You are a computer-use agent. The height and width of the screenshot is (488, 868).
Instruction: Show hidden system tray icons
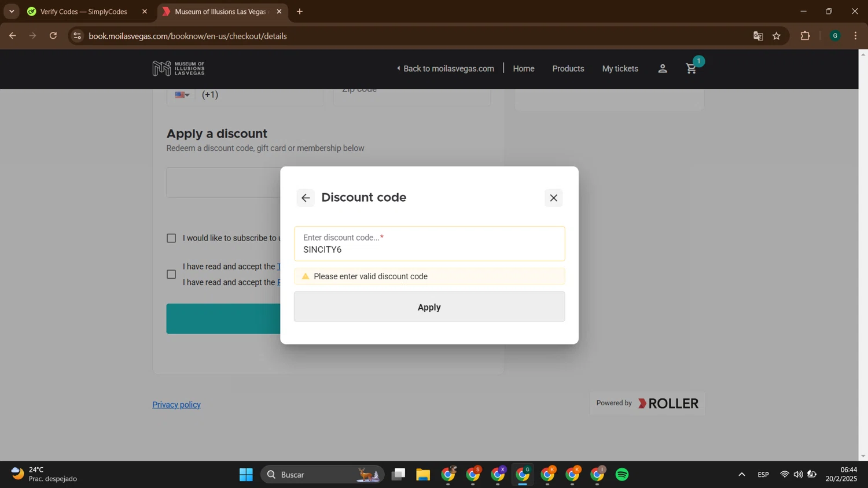click(x=741, y=475)
